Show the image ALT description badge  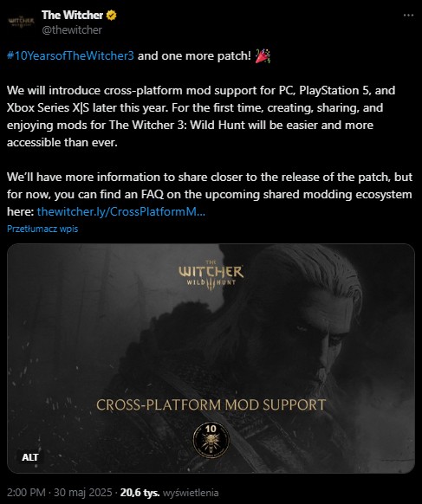(x=30, y=457)
